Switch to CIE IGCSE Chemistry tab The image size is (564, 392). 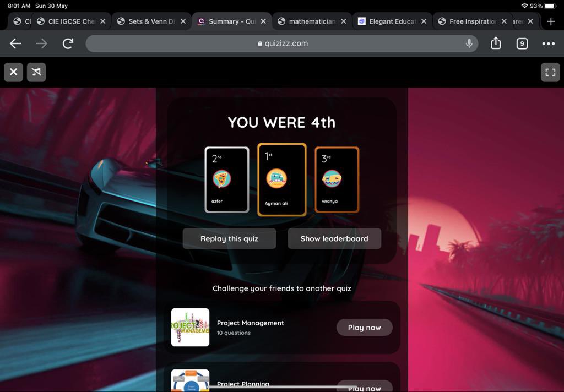(x=71, y=21)
